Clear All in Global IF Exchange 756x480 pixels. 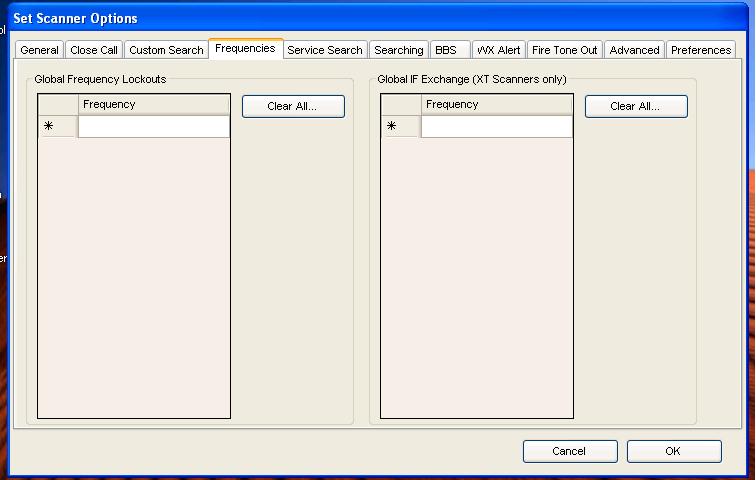[636, 106]
